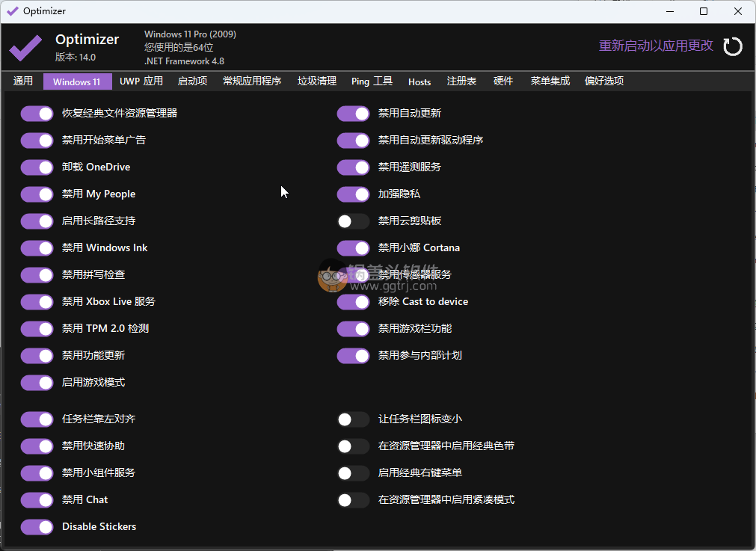Image resolution: width=756 pixels, height=551 pixels.
Task: Open 偏好选项 tab
Action: pos(604,81)
